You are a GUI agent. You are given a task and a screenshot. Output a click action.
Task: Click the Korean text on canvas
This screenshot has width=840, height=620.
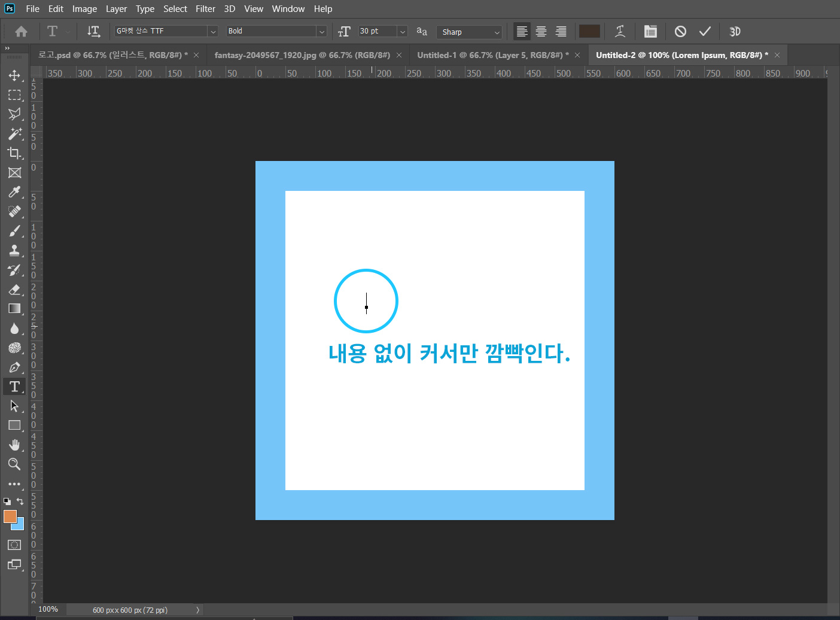(449, 353)
